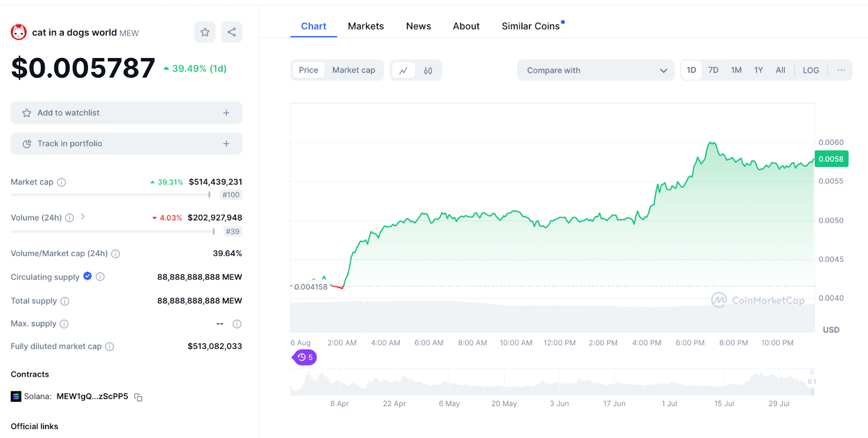Click Track in portfolio button

pyautogui.click(x=126, y=144)
